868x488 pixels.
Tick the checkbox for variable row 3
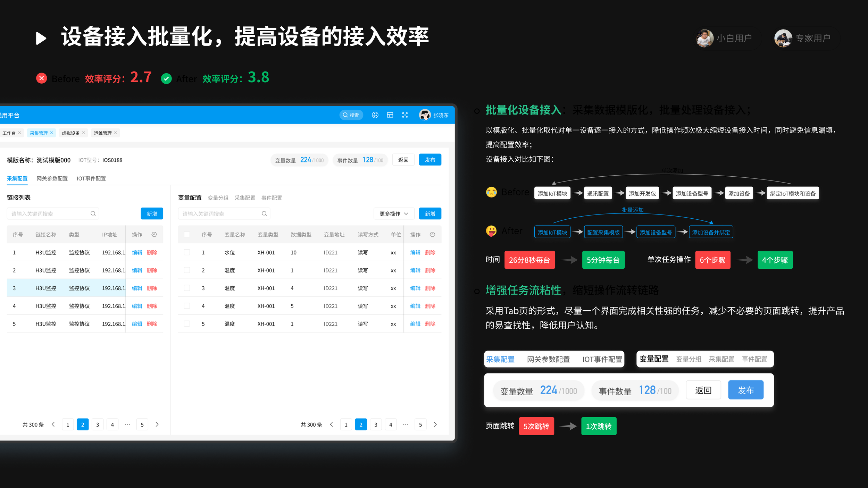coord(187,288)
